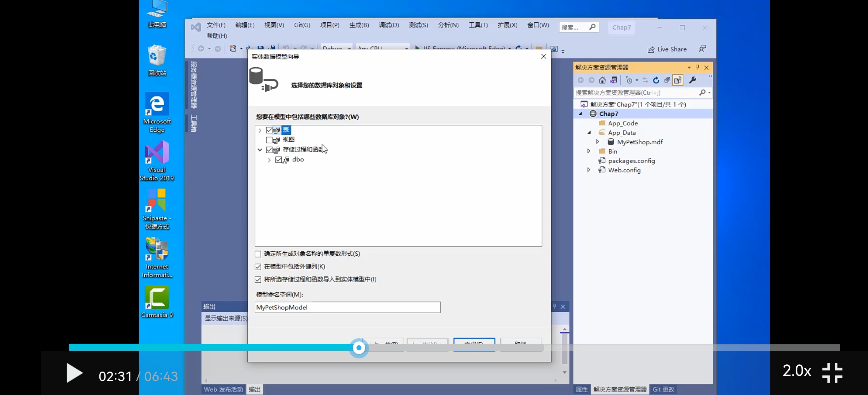
Task: Expand the Web.config node
Action: 589,170
